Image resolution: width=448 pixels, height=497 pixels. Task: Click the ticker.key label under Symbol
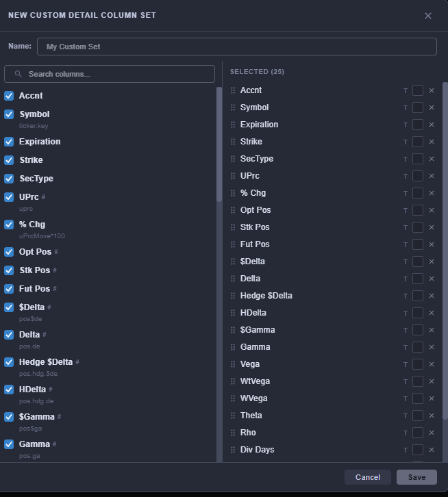coord(34,126)
